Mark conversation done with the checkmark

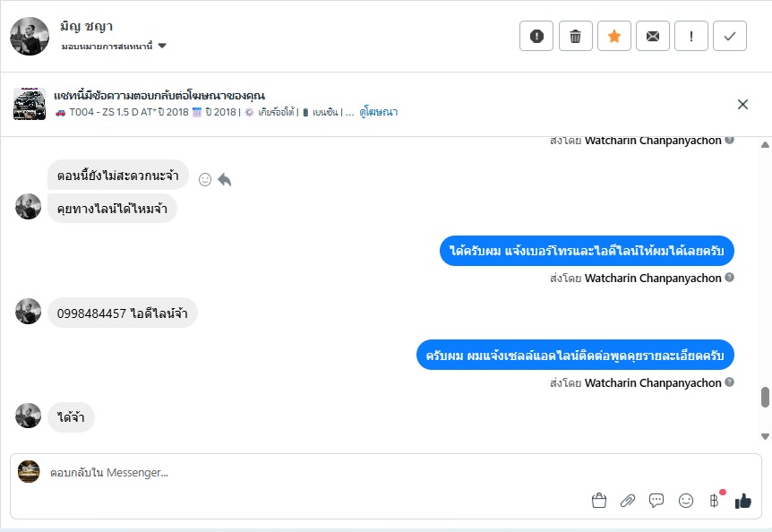point(730,36)
